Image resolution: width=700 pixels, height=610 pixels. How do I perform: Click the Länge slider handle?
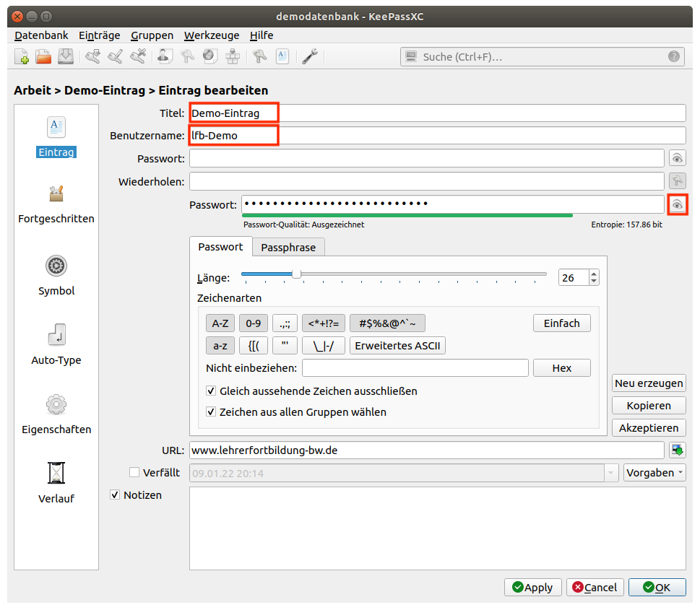coord(296,274)
